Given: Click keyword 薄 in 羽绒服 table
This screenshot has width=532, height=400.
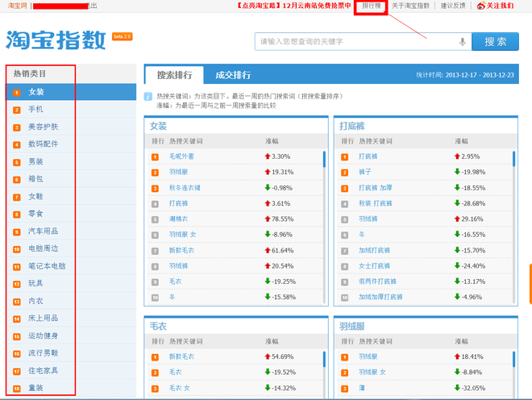Looking at the screenshot, I should (x=362, y=388).
